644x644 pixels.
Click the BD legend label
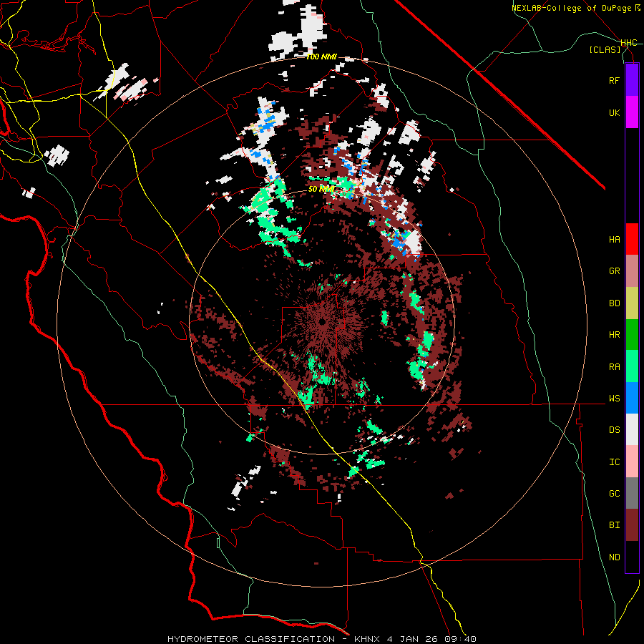coord(614,303)
